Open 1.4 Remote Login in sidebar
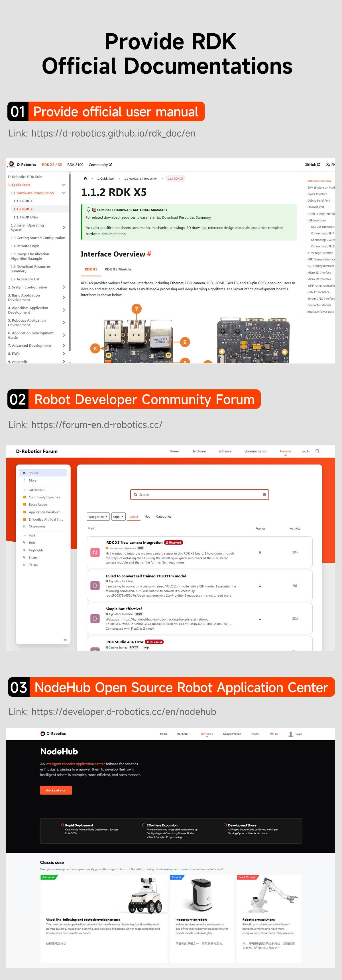This screenshot has width=342, height=980. click(x=25, y=246)
